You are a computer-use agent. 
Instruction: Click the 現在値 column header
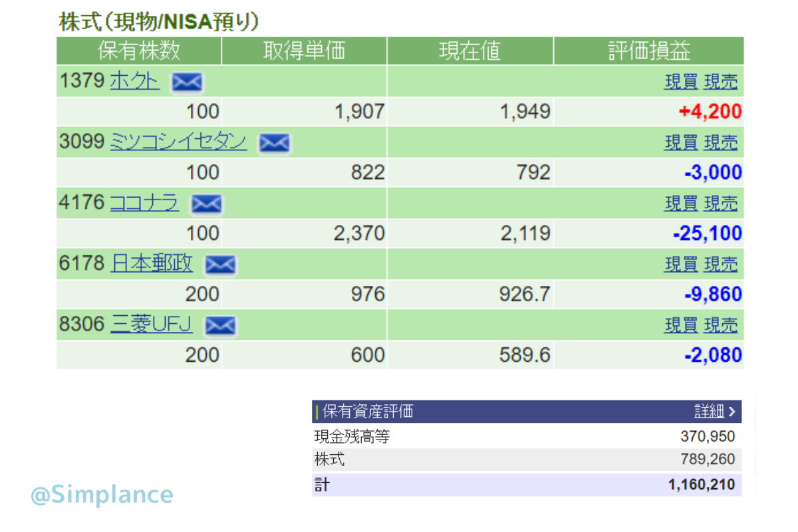point(470,51)
